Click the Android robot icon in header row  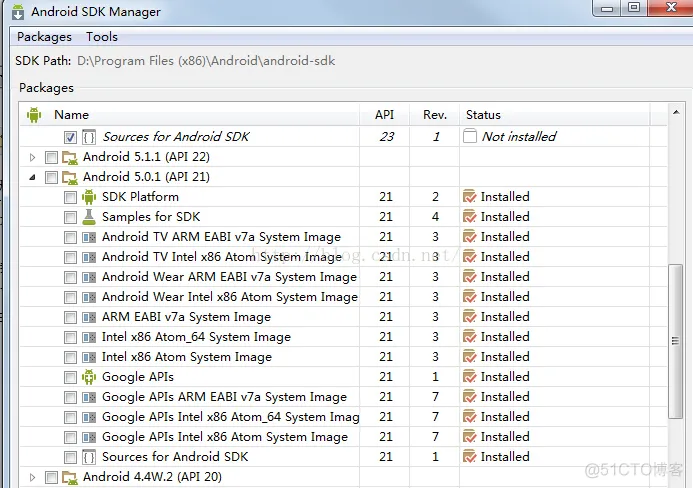34,115
